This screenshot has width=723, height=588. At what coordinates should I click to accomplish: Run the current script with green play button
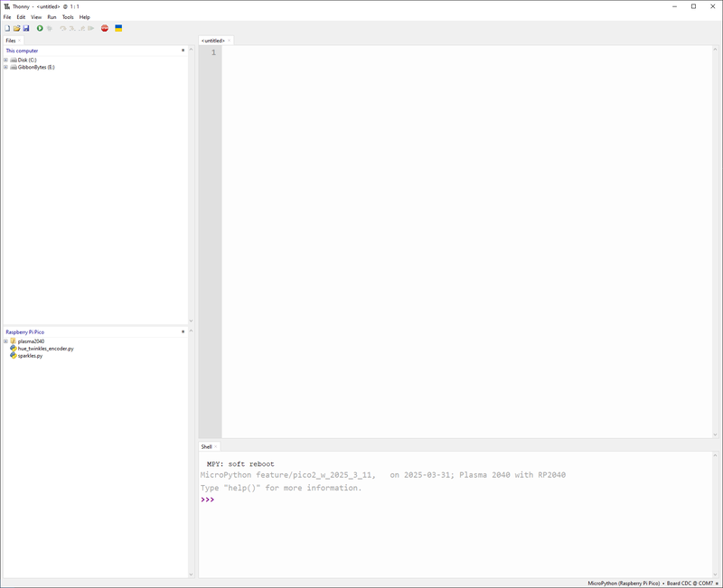pos(40,28)
